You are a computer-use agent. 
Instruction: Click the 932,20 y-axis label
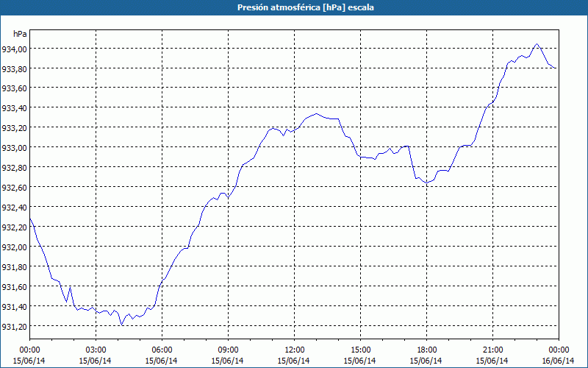click(x=15, y=227)
